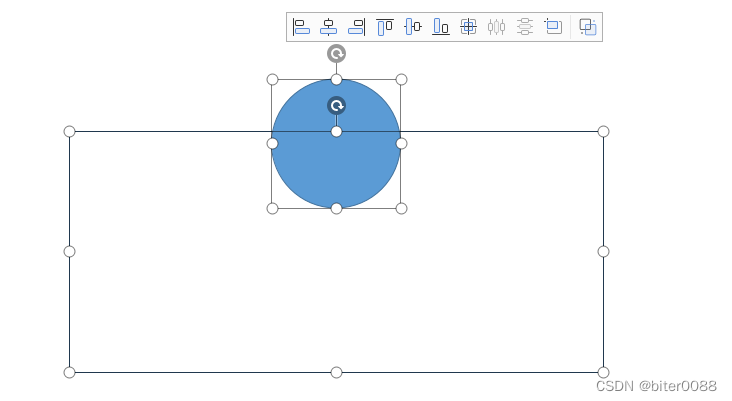Screen dimensions: 732x401
Task: Click the circle's bottom-right selection handle
Action: click(401, 208)
